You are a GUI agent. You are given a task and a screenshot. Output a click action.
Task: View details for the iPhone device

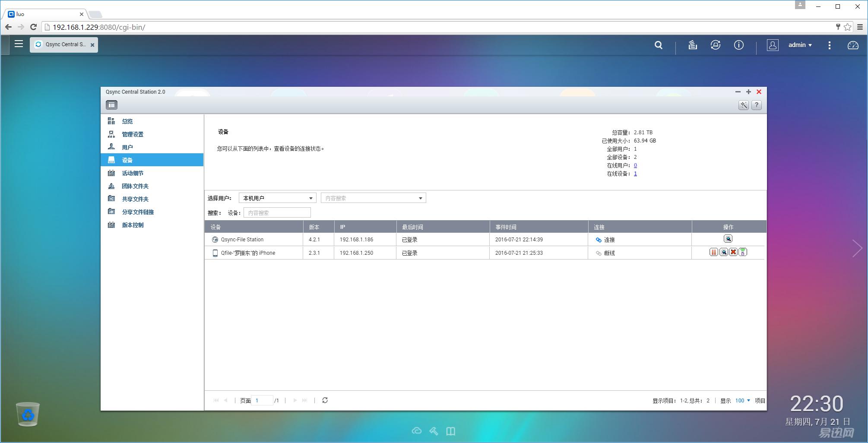[724, 252]
